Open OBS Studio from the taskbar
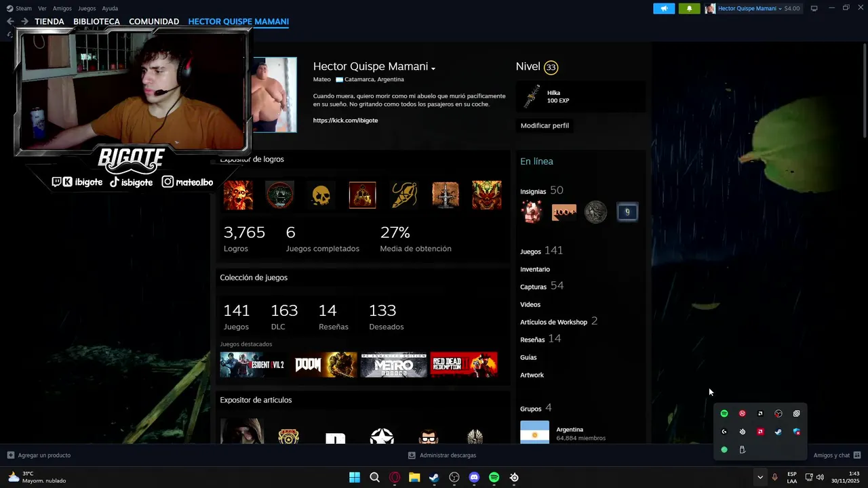Image resolution: width=868 pixels, height=488 pixels. (454, 477)
